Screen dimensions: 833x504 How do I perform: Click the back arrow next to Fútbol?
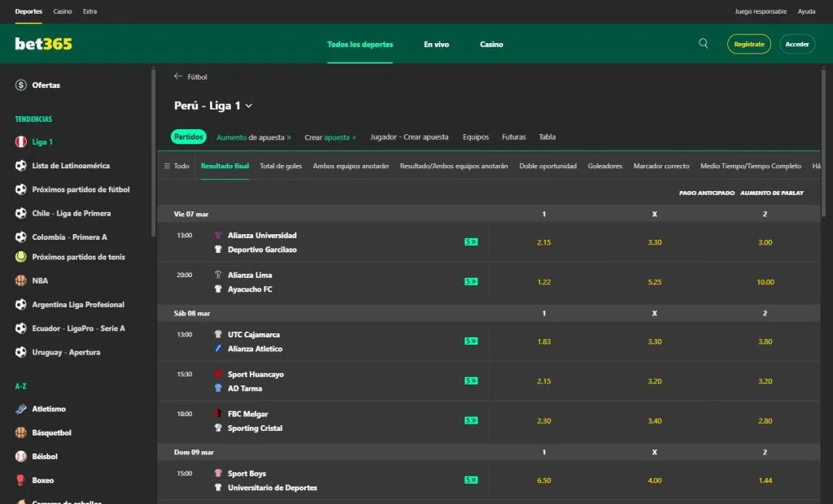[176, 76]
